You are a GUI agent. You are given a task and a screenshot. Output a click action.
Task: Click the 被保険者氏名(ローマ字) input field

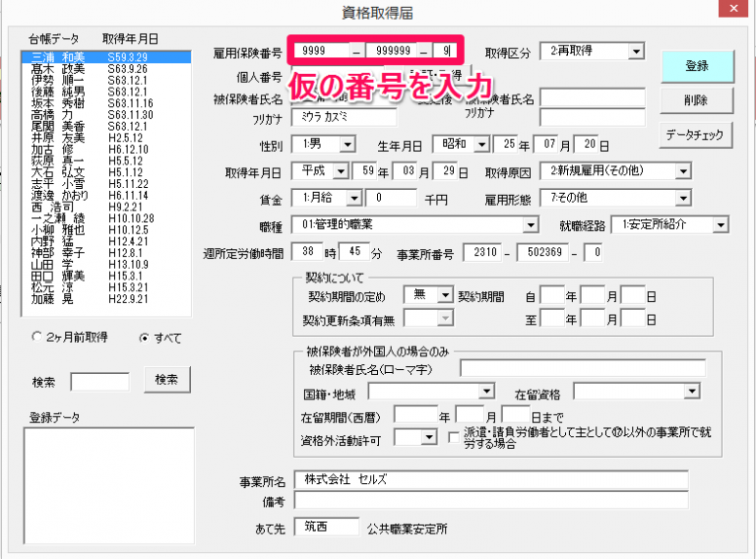tap(583, 368)
